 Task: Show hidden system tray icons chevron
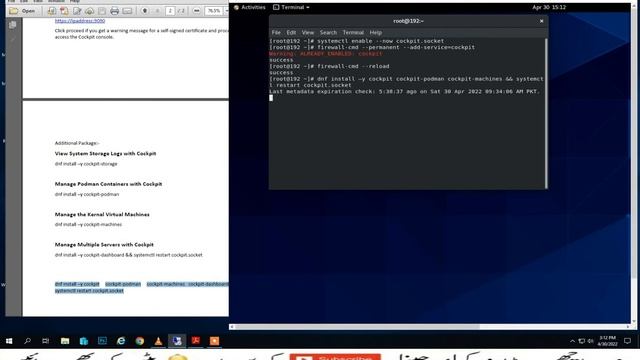pyautogui.click(x=572, y=341)
